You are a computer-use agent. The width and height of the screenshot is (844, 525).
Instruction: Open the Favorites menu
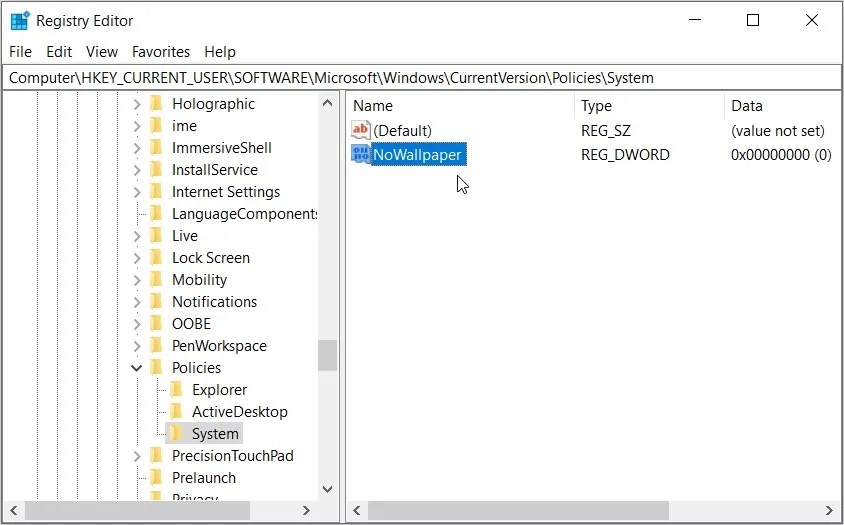pos(161,52)
